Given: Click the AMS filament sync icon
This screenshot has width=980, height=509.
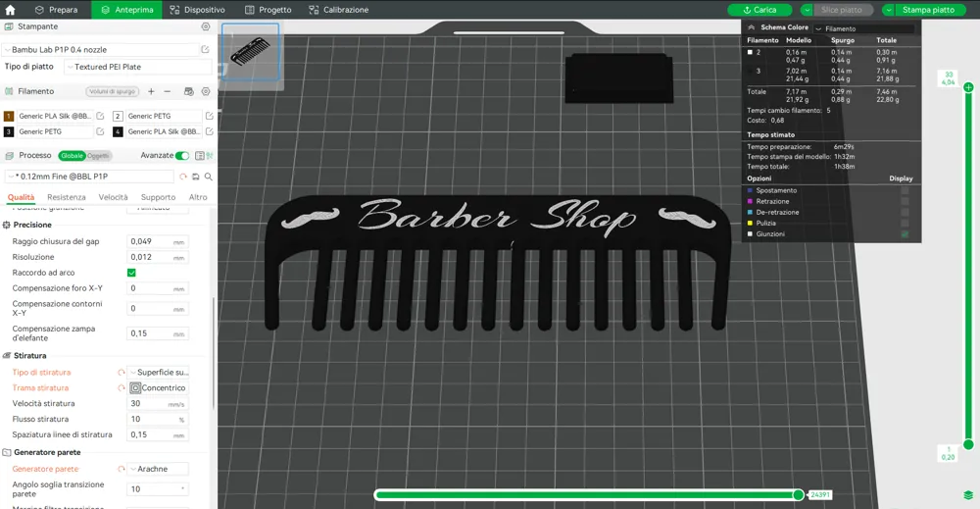Looking at the screenshot, I should tap(189, 91).
